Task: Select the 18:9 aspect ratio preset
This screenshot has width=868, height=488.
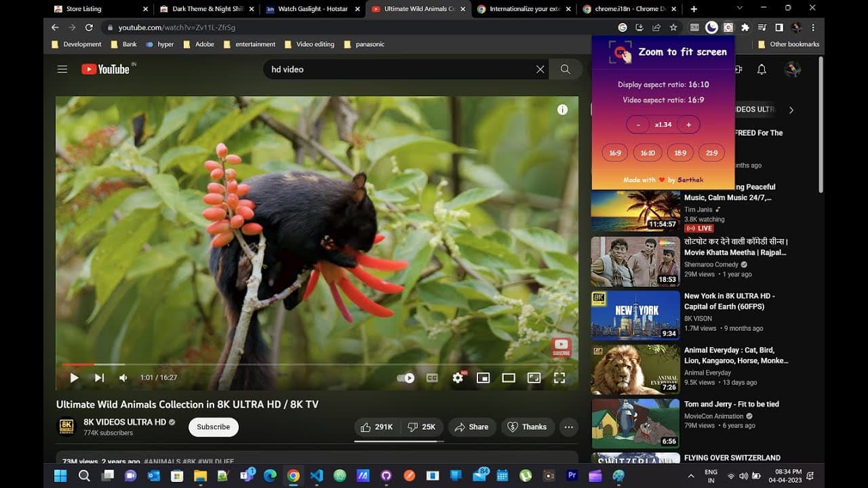Action: point(680,153)
